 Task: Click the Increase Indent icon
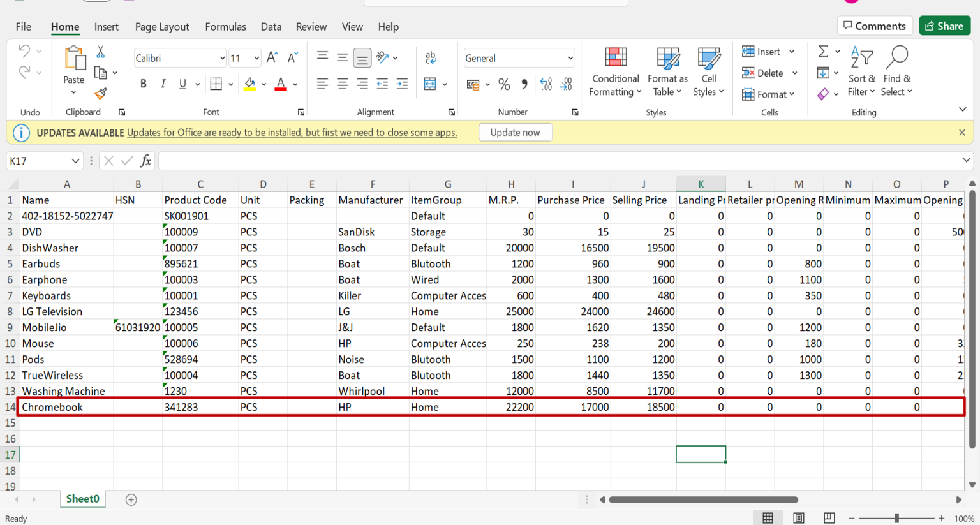coord(402,84)
